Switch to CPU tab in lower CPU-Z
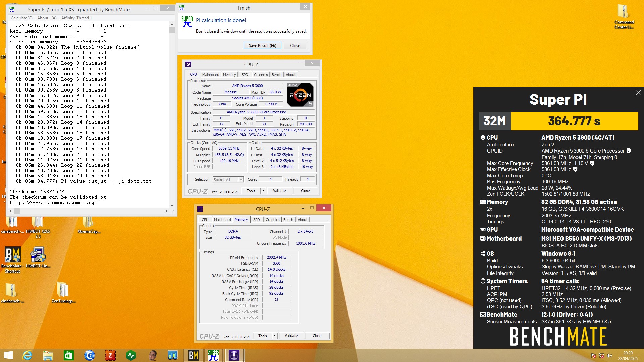The width and height of the screenshot is (644, 362). coord(205,220)
